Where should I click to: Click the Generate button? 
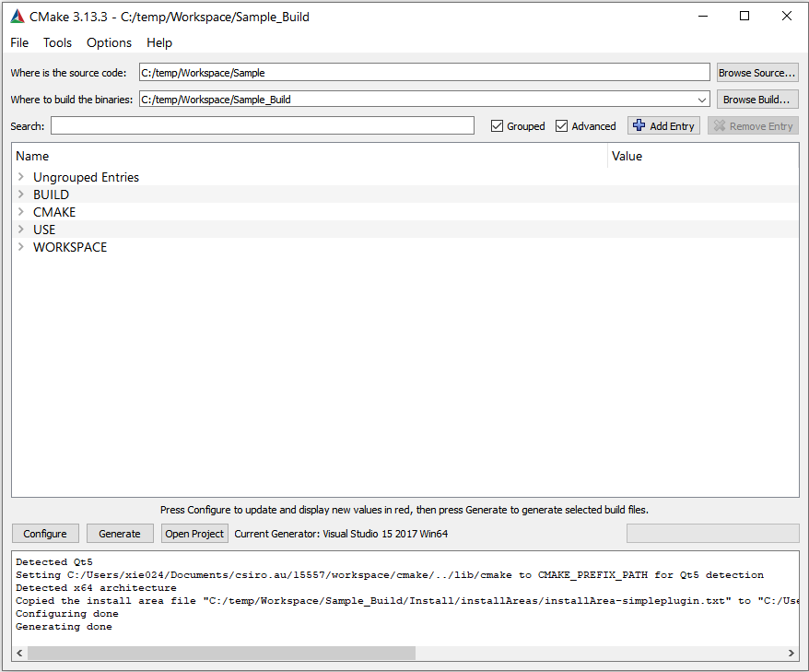click(120, 534)
